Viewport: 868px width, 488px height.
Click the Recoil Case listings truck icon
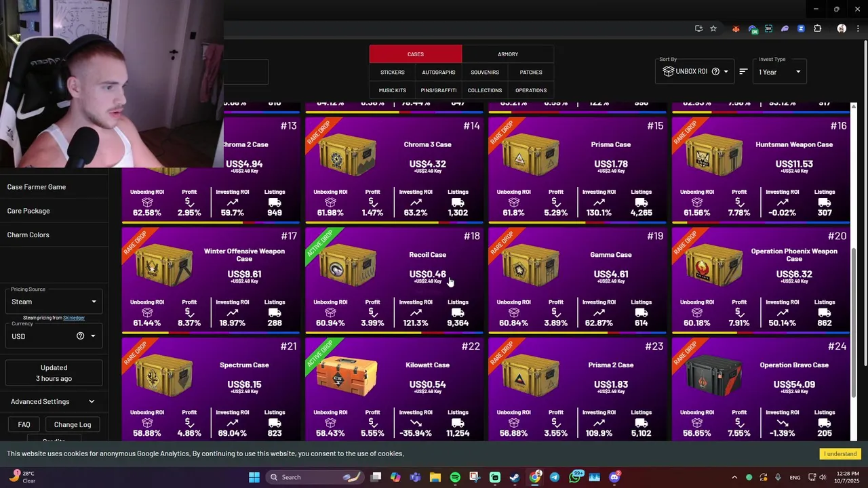point(458,312)
